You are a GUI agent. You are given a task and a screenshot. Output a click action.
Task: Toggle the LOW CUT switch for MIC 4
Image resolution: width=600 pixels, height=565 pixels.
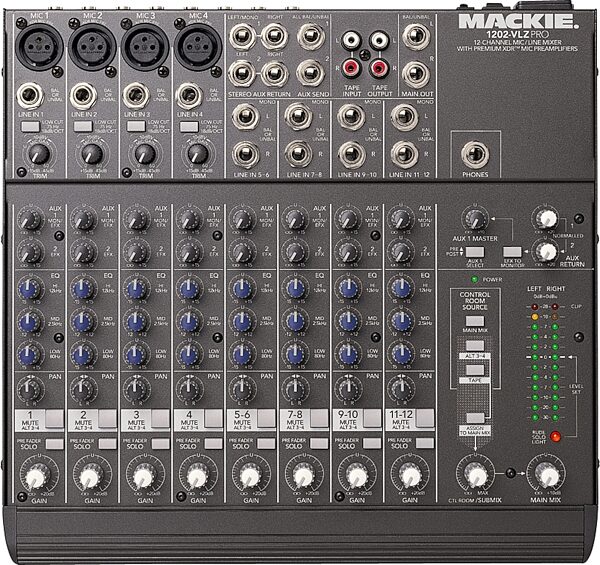point(189,126)
